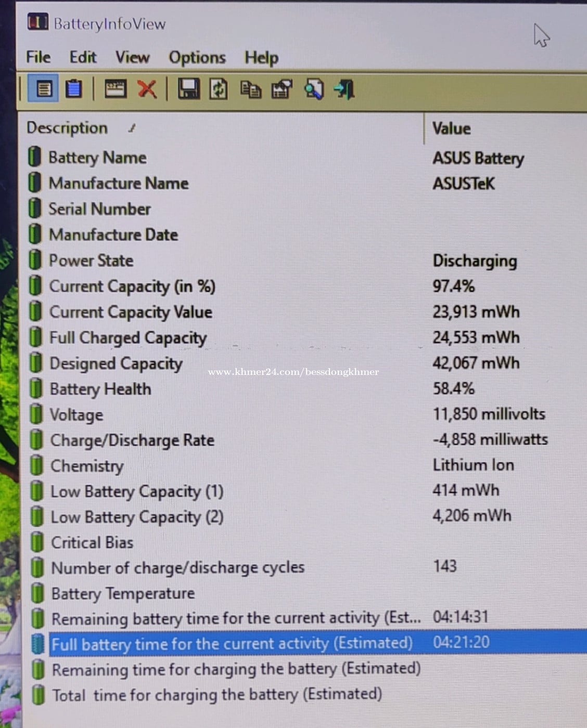Click the Show Battery Information toolbar icon
Image resolution: width=587 pixels, height=728 pixels.
(44, 89)
